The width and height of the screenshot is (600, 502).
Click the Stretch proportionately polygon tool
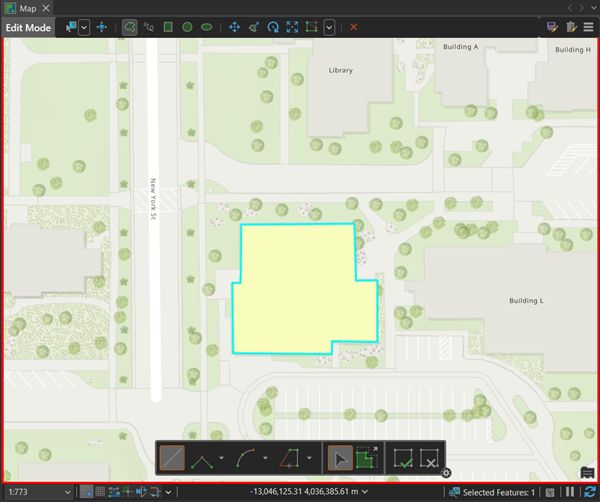(367, 458)
